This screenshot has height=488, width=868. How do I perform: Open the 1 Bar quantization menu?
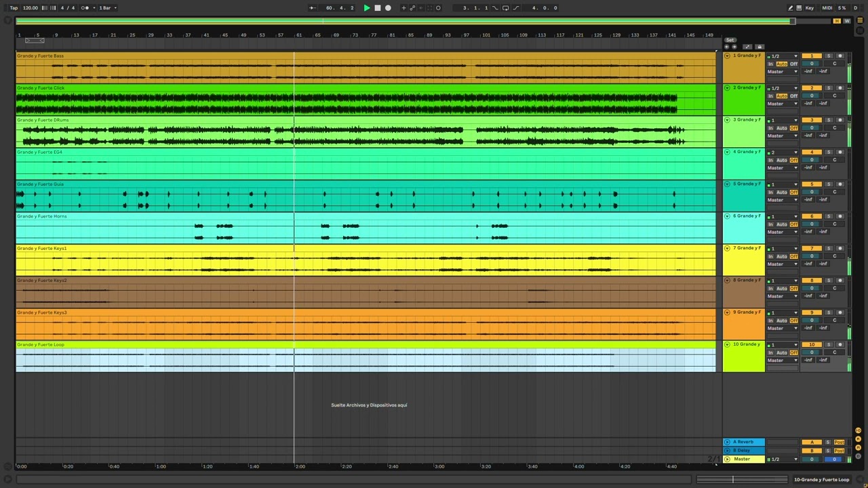click(107, 8)
